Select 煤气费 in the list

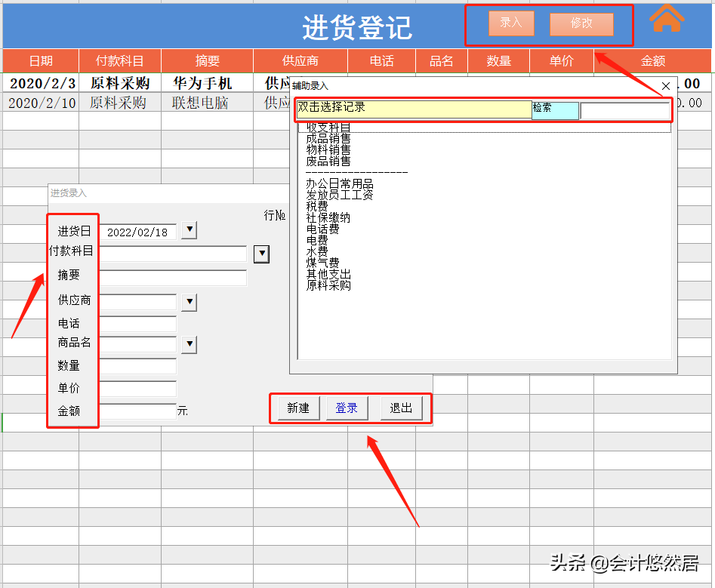(323, 263)
